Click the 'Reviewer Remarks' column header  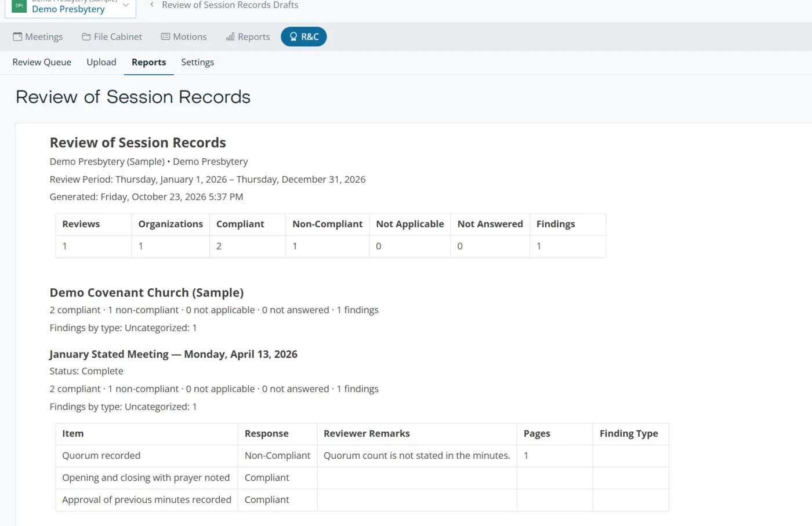[x=417, y=434]
